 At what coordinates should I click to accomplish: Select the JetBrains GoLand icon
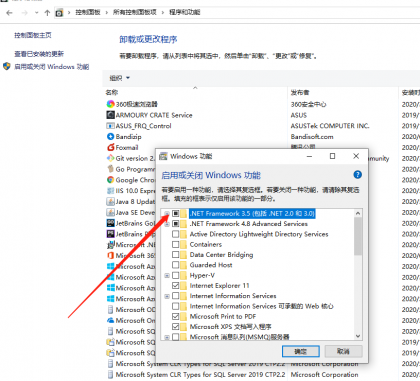point(110,223)
